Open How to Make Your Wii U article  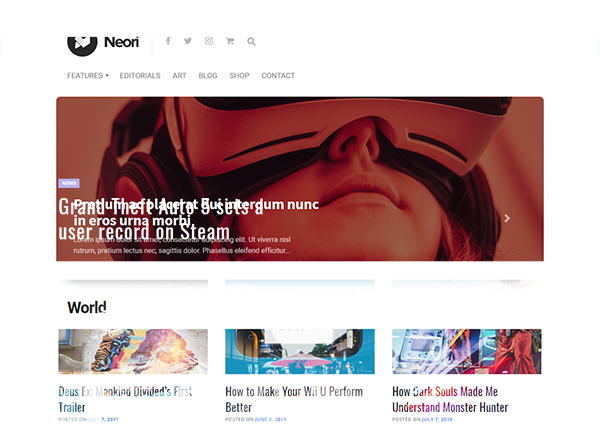click(x=293, y=399)
